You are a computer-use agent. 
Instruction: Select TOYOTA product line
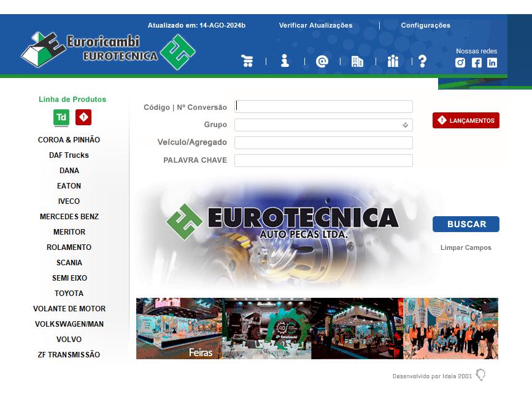point(69,293)
